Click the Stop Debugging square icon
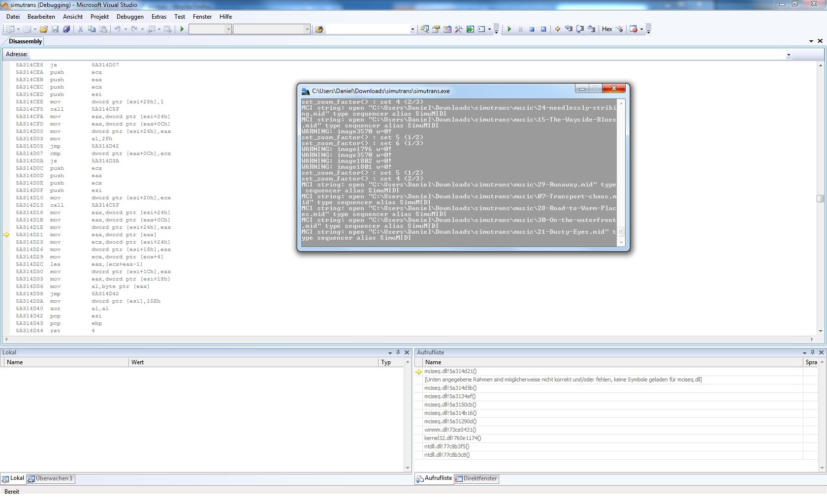 (532, 30)
